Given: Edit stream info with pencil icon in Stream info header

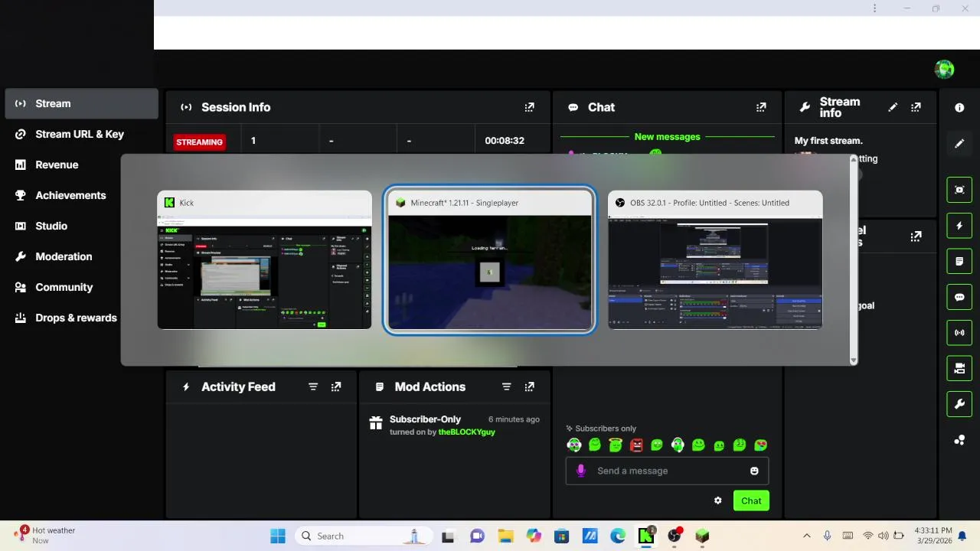Looking at the screenshot, I should (x=893, y=107).
